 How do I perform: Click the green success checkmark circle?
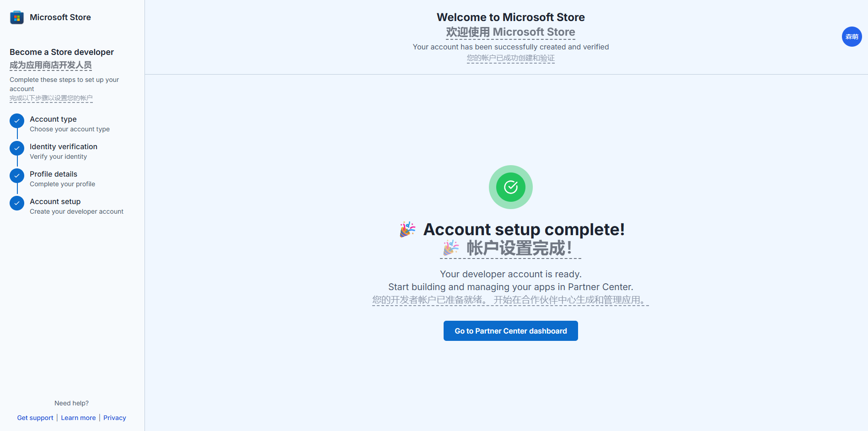click(510, 187)
